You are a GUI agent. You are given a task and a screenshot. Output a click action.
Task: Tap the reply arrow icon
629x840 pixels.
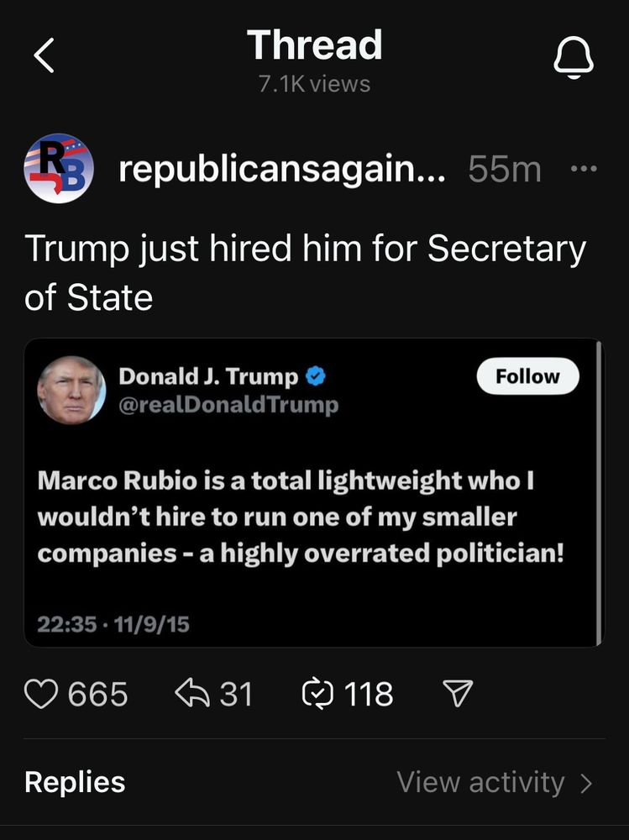(x=191, y=693)
